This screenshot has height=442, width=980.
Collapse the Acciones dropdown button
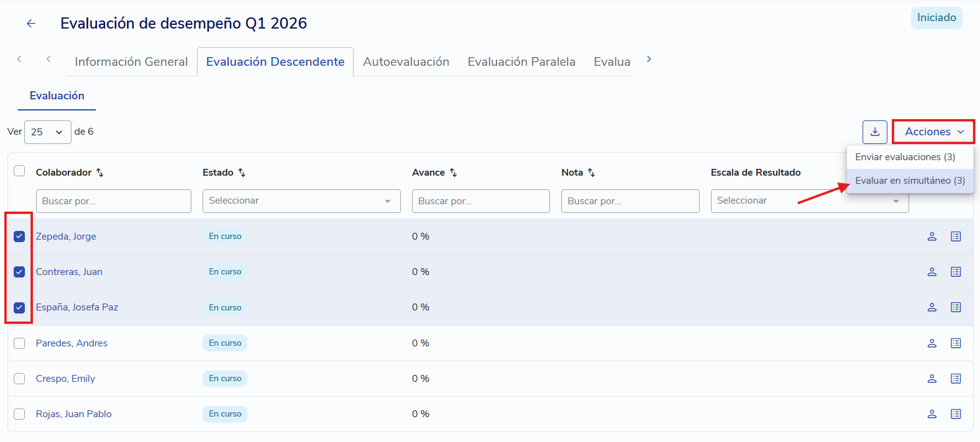tap(933, 132)
